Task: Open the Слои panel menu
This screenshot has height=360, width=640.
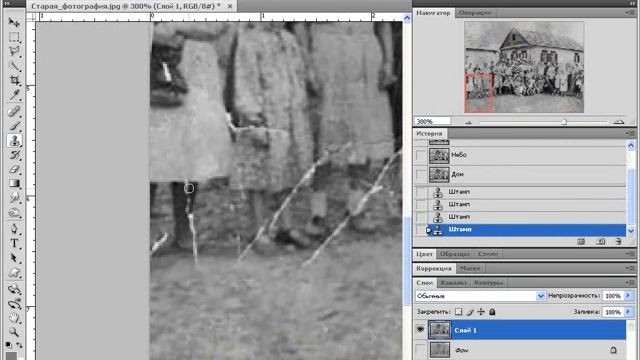Action: point(629,282)
